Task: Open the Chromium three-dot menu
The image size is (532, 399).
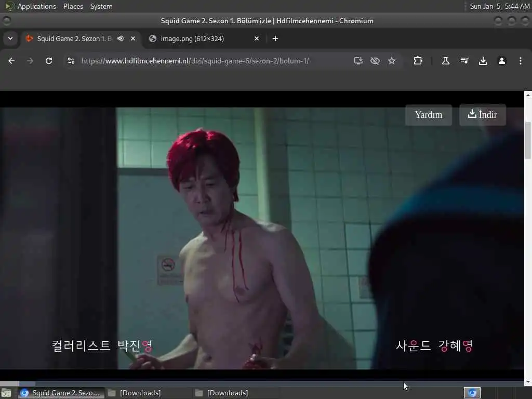Action: coord(521,61)
